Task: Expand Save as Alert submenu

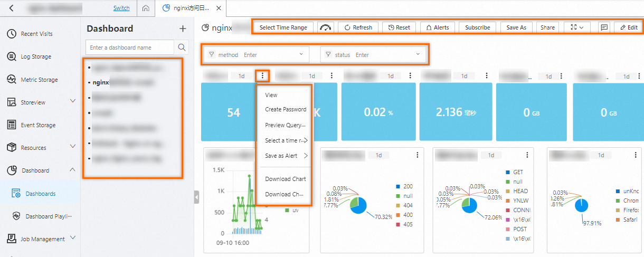Action: pos(285,156)
